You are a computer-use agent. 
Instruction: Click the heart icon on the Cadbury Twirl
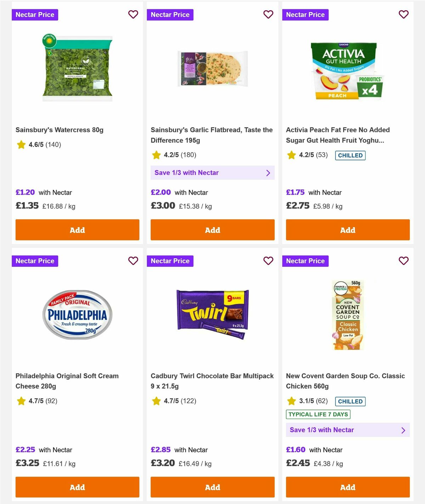[x=268, y=261]
